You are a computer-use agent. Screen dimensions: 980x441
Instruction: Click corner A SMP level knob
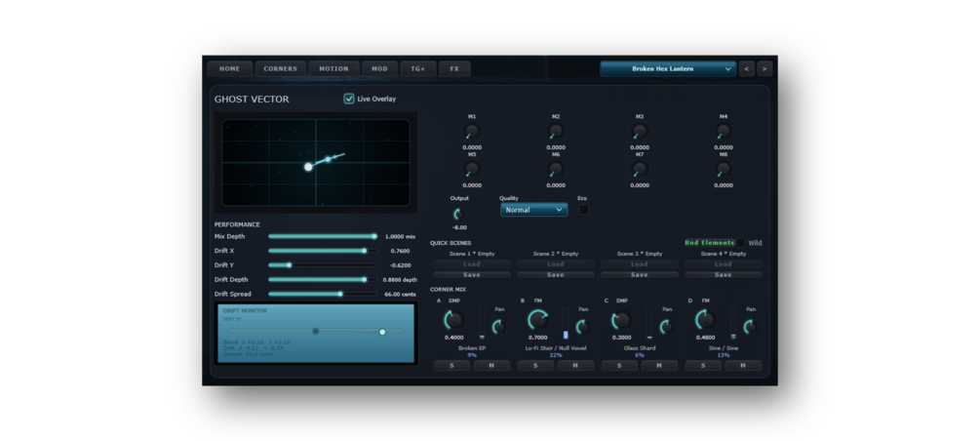coord(453,320)
